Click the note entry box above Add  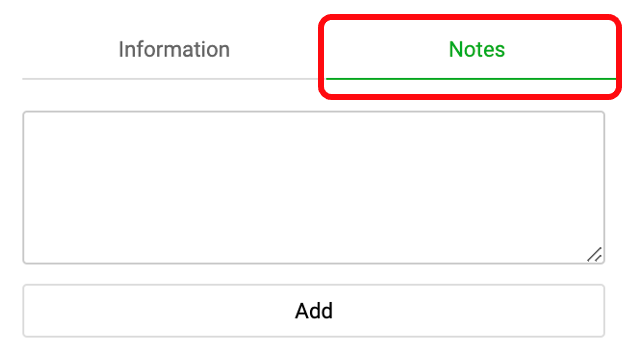[314, 188]
